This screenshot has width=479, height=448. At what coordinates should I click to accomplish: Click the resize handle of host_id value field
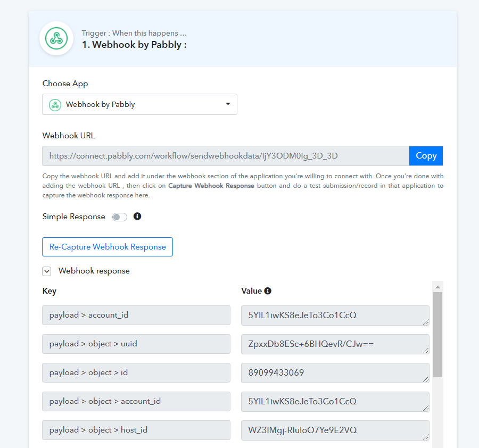(426, 437)
